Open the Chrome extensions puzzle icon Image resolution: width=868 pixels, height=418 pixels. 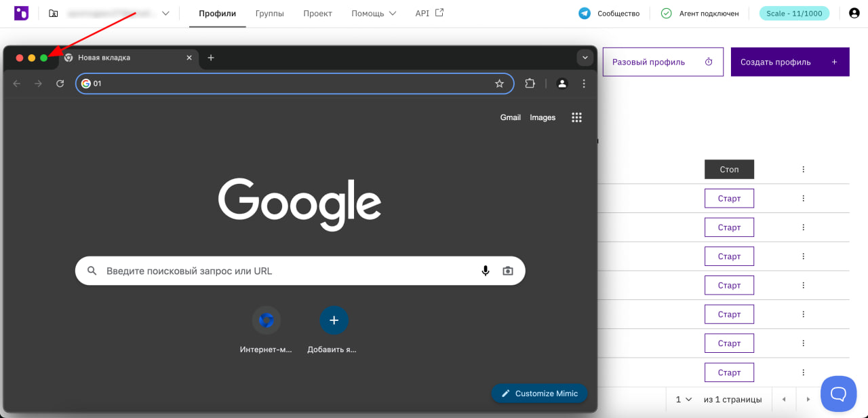[x=530, y=83]
